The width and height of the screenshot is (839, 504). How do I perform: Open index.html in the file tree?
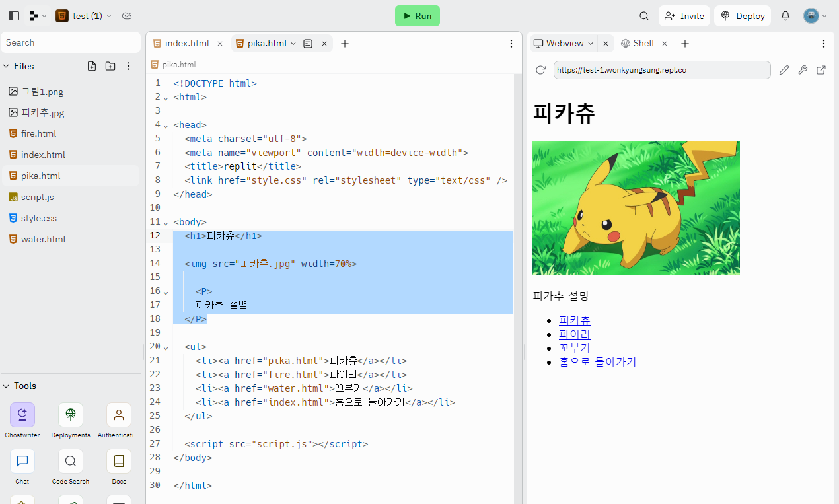pyautogui.click(x=70, y=155)
